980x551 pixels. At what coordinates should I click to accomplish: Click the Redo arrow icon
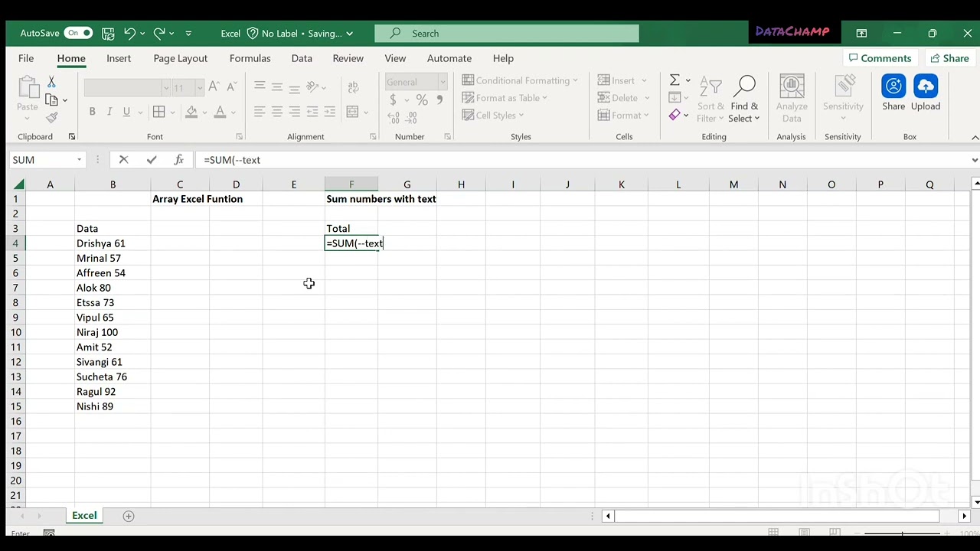(x=159, y=33)
